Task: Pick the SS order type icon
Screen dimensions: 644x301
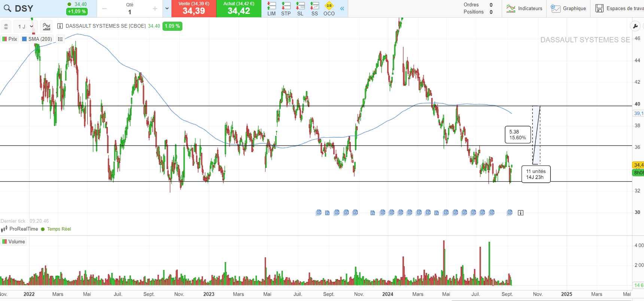Action: point(315,8)
